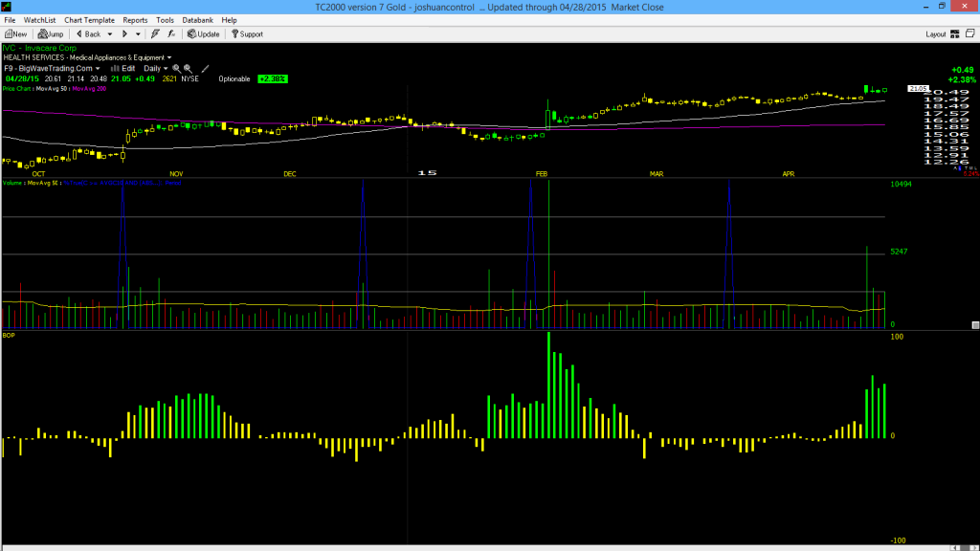Click the Optionable label
This screenshot has height=551, width=980.
tap(234, 78)
